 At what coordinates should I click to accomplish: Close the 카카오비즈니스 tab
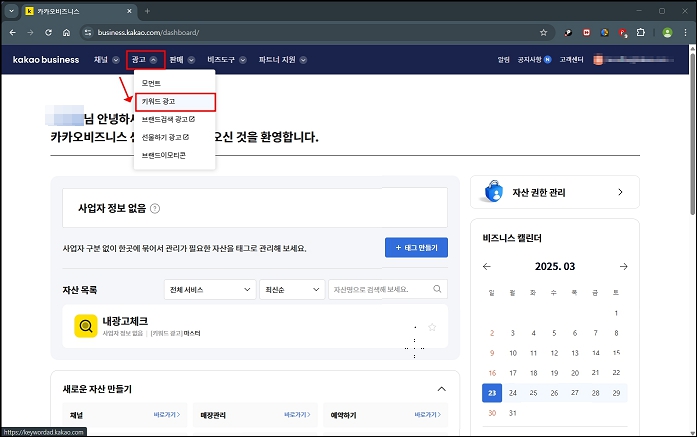click(x=129, y=11)
